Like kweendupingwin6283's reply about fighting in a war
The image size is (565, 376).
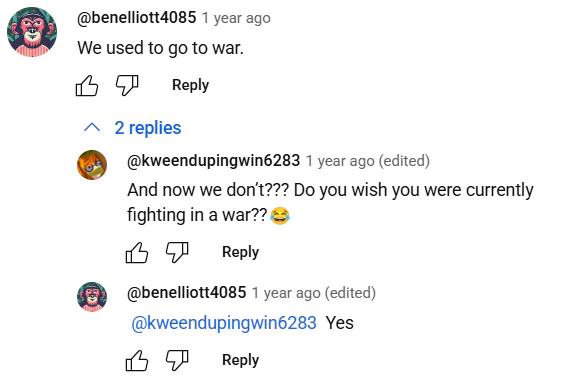[x=137, y=252]
